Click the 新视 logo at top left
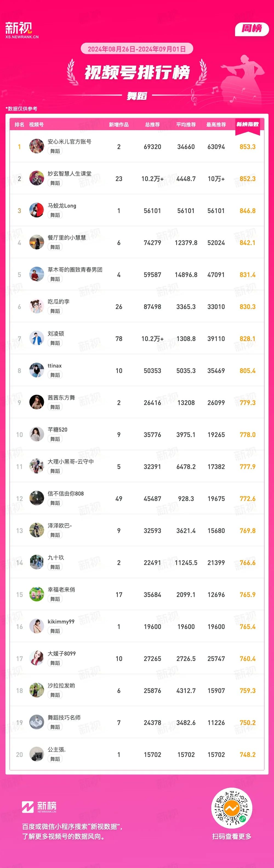Viewport: 274px width, 868px height. (22, 30)
